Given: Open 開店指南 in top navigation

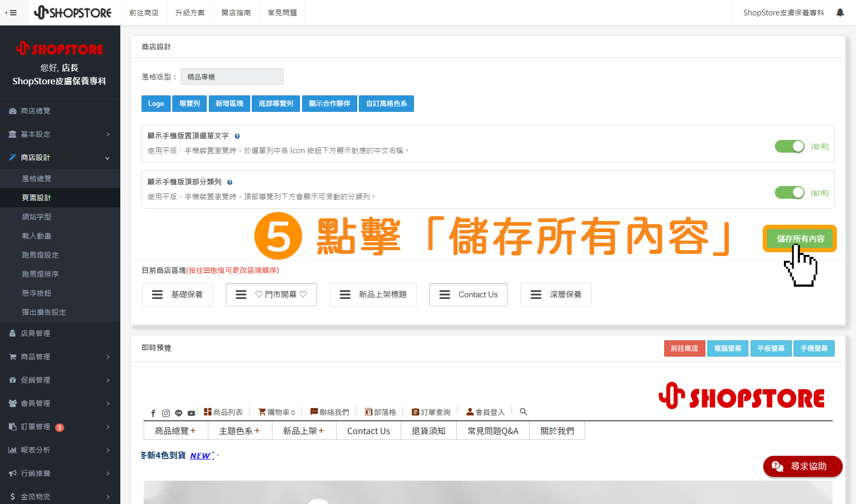Looking at the screenshot, I should pyautogui.click(x=236, y=13).
